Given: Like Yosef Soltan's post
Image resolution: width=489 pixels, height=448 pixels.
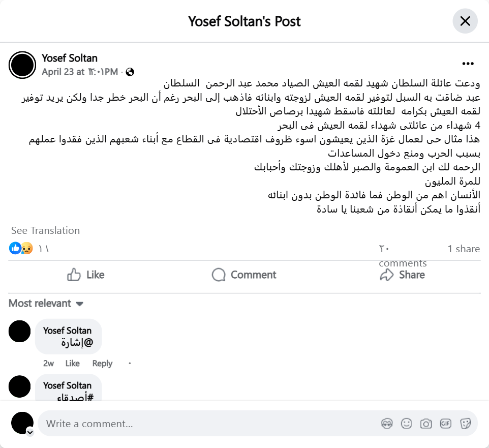Looking at the screenshot, I should pyautogui.click(x=86, y=275).
